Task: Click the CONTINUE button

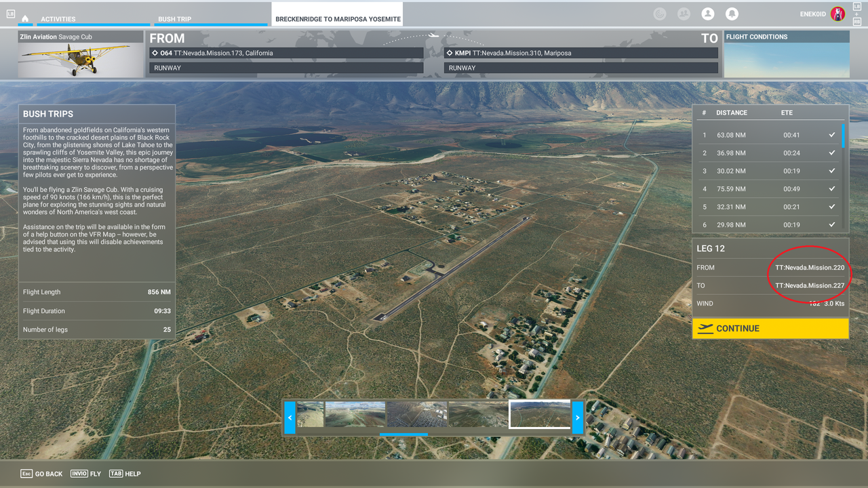Action: [770, 328]
